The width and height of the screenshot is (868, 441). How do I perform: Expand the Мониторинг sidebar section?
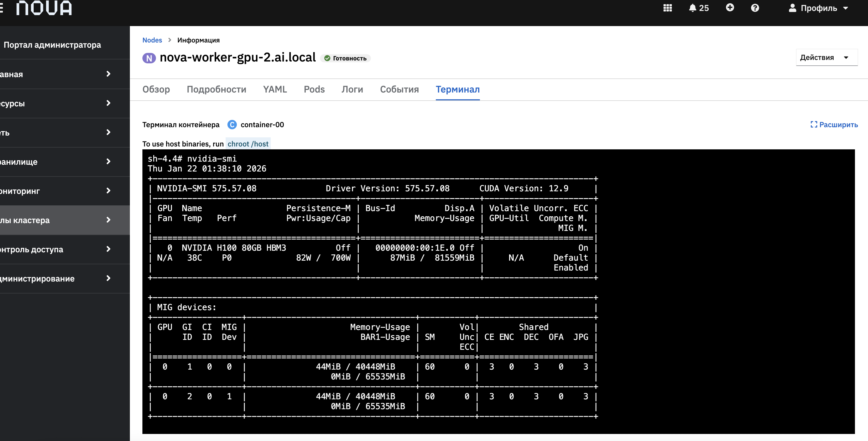(65, 191)
